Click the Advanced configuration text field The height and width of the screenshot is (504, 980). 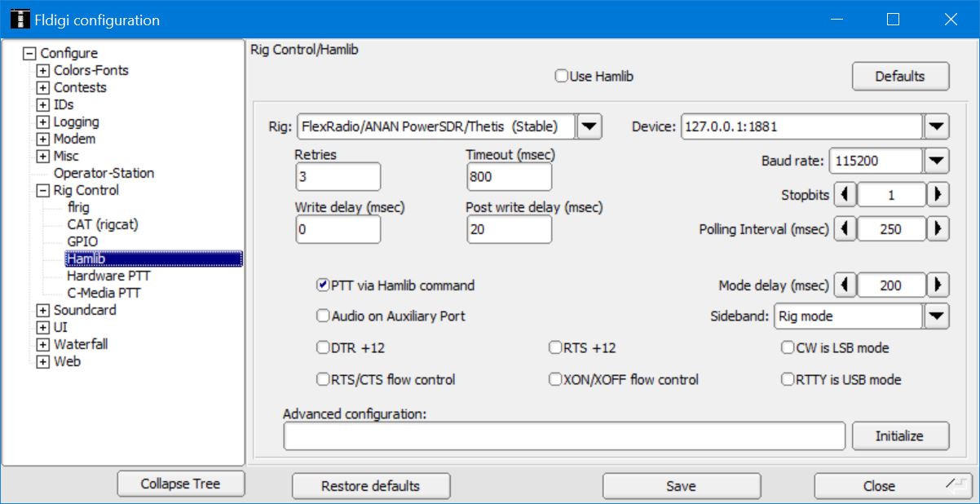point(563,436)
